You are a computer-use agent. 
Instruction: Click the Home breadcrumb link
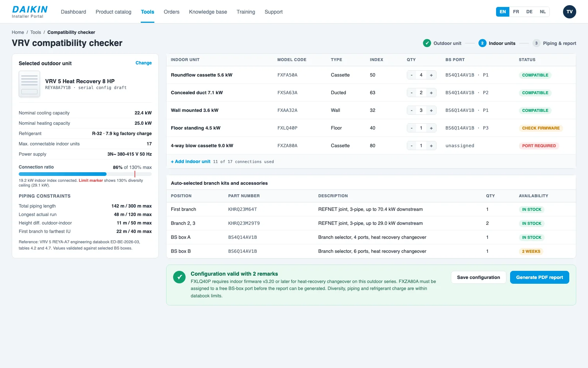pos(18,32)
